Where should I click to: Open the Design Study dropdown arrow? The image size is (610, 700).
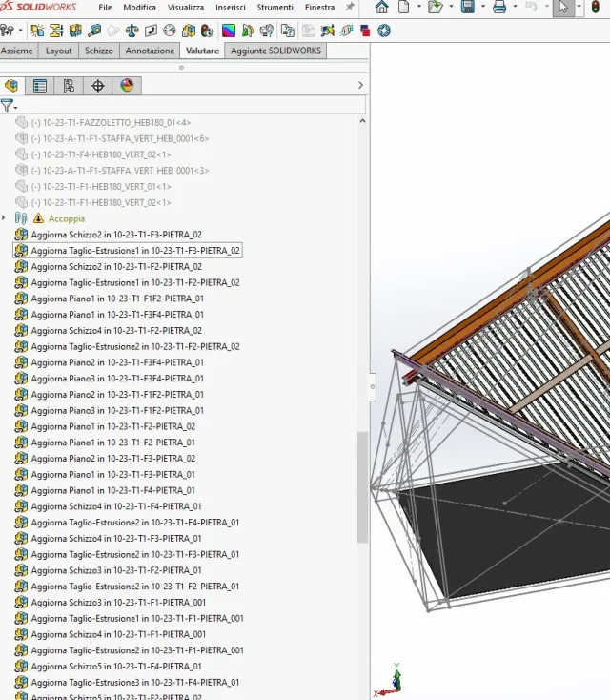(x=21, y=31)
